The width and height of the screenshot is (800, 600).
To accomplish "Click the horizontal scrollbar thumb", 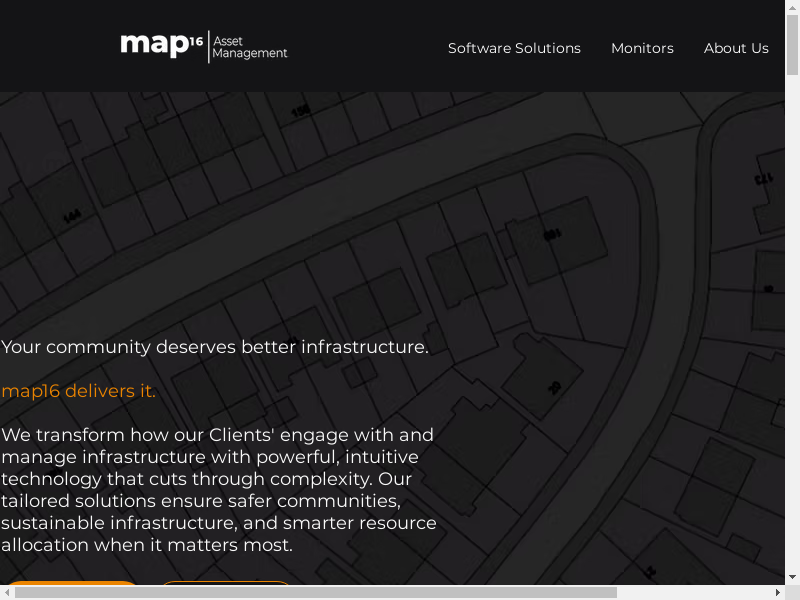I will click(315, 592).
